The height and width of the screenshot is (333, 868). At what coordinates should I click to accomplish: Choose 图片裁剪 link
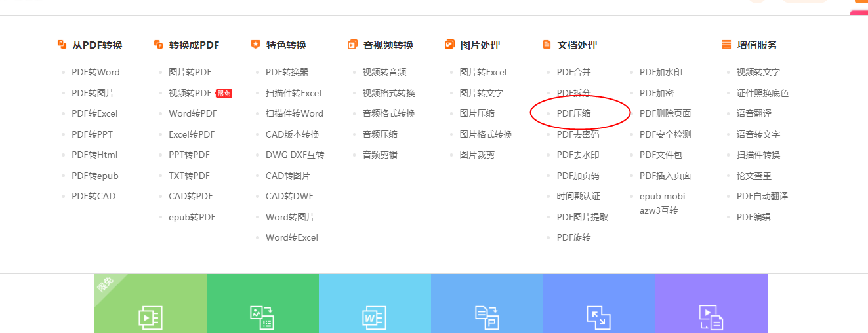pos(477,155)
